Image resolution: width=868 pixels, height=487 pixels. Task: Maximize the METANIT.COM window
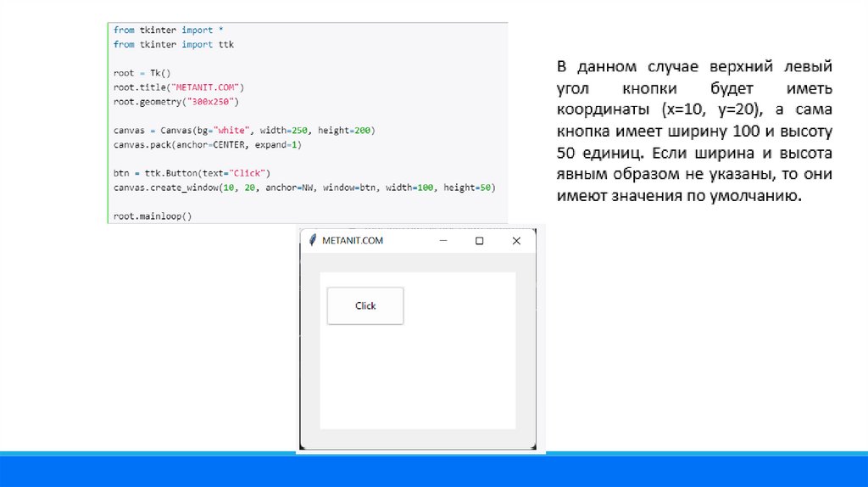tap(479, 241)
